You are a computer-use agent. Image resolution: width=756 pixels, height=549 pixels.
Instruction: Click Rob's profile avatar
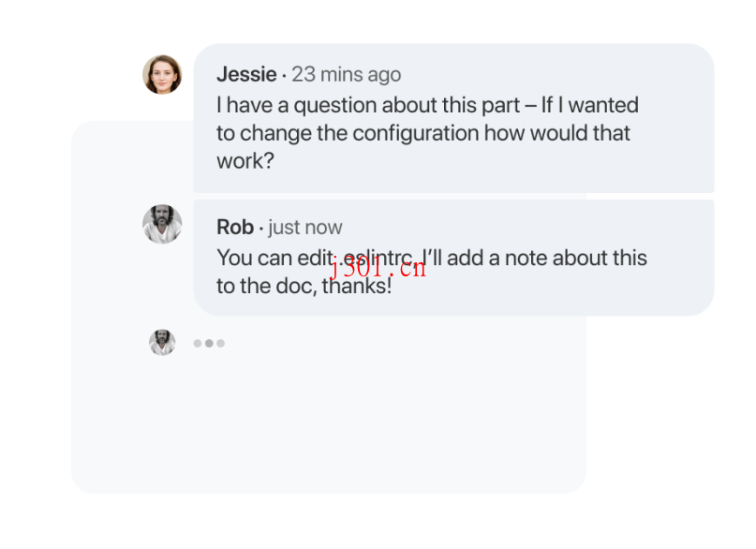[162, 225]
